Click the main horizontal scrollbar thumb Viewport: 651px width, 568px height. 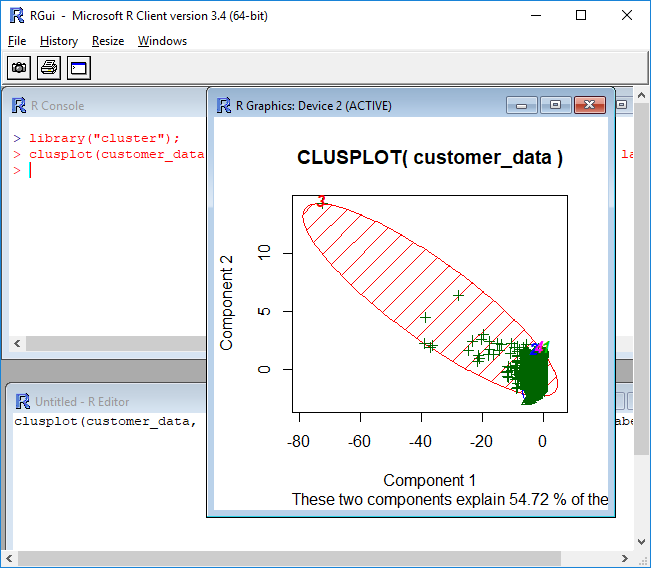click(289, 558)
